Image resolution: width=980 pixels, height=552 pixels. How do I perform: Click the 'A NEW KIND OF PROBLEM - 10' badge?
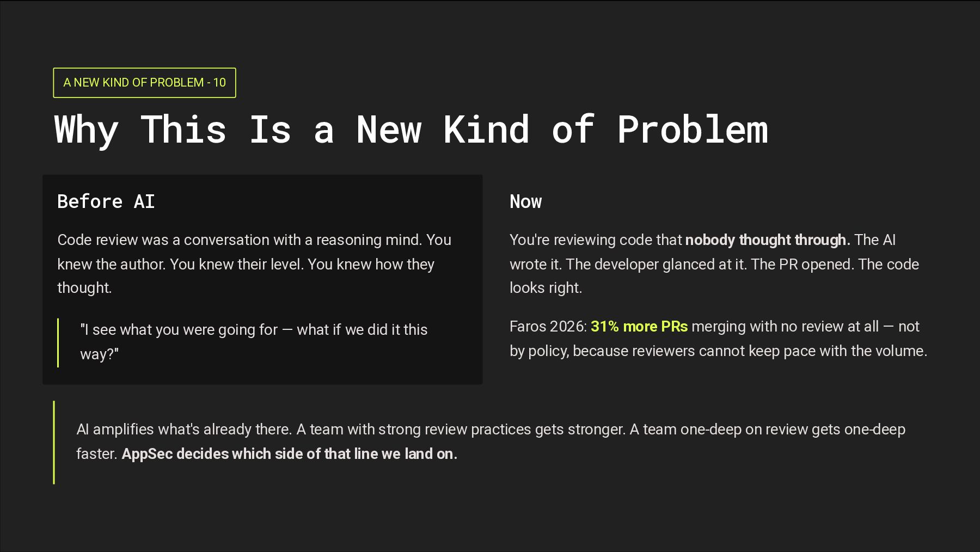tap(144, 83)
